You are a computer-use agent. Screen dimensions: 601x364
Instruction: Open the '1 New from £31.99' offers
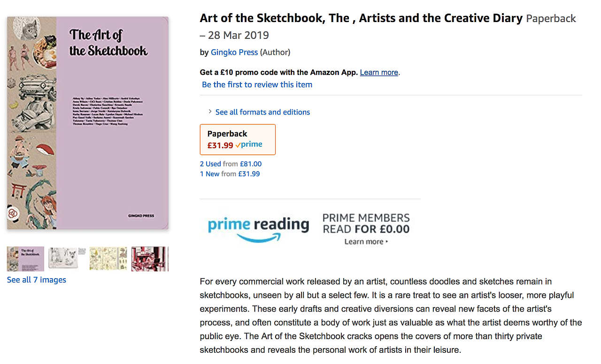pyautogui.click(x=230, y=174)
